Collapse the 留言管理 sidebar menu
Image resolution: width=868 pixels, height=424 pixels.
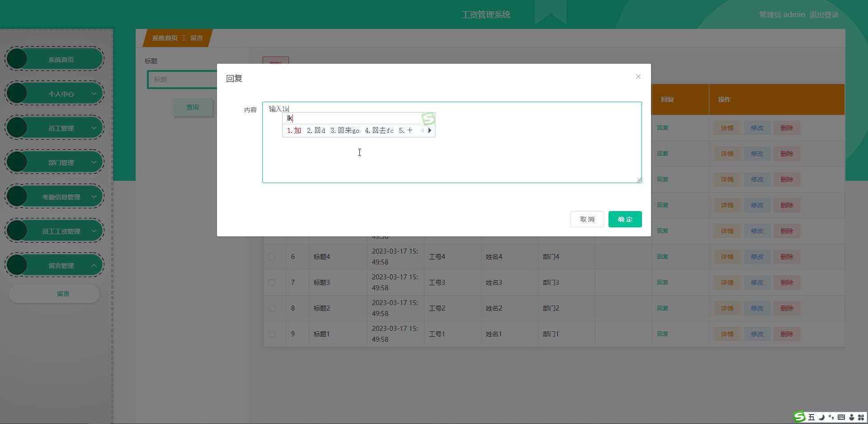click(x=54, y=265)
